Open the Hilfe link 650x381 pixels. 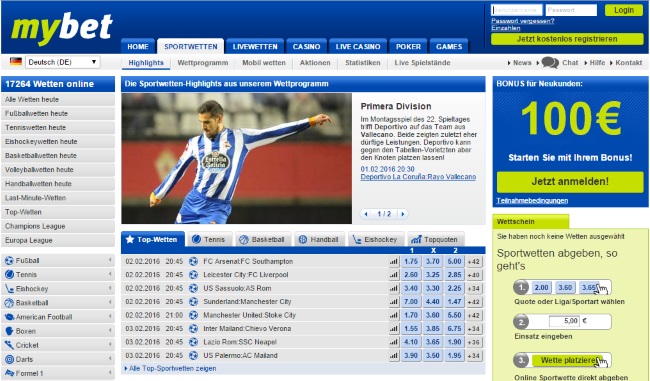tap(597, 63)
